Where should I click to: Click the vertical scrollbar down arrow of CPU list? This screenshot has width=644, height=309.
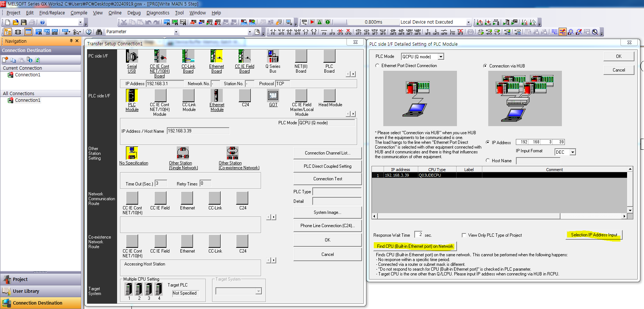630,211
